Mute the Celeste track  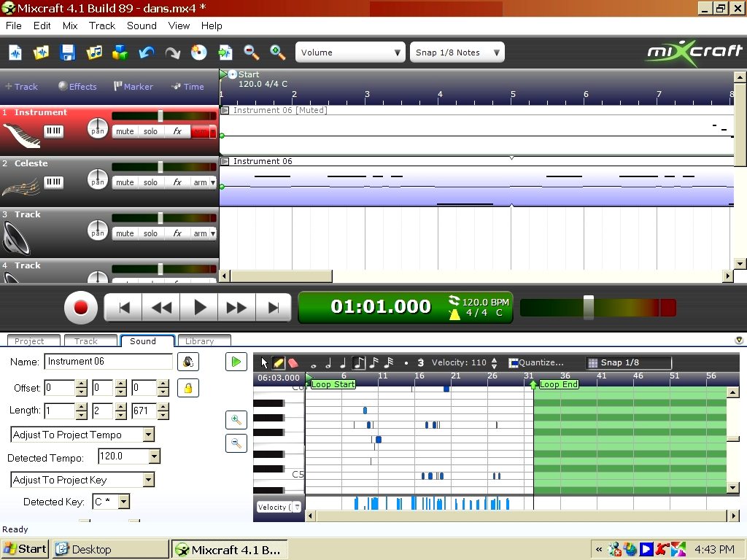(x=125, y=182)
